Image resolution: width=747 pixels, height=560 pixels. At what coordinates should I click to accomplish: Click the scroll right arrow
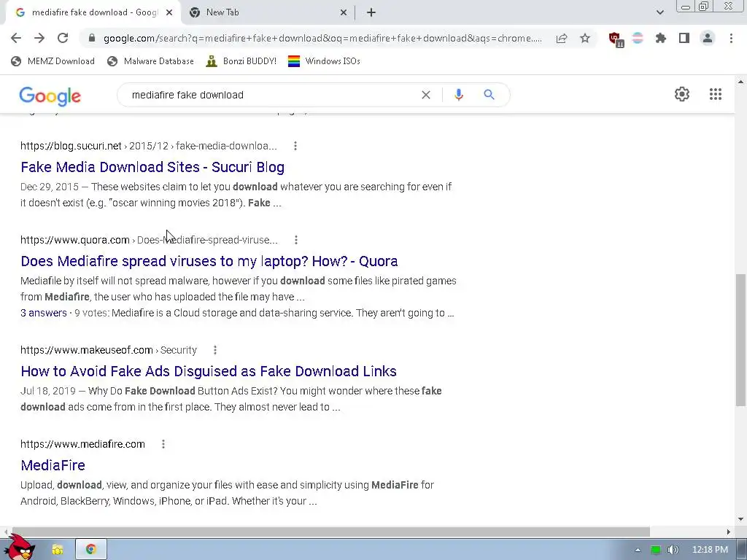[x=729, y=532]
